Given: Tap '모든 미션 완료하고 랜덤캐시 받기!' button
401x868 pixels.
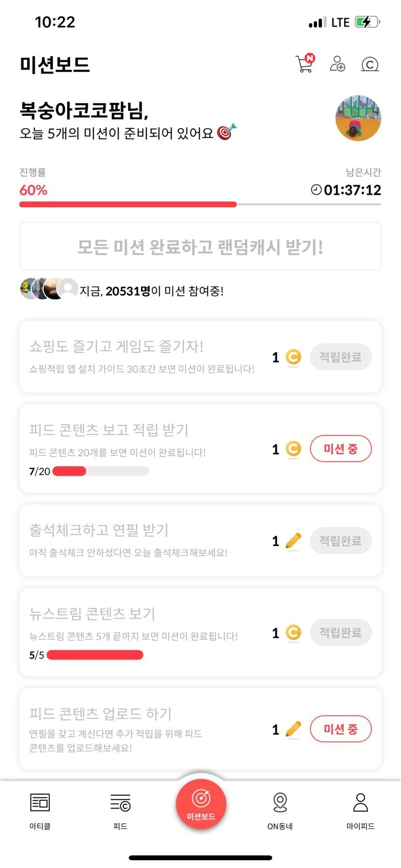Looking at the screenshot, I should [200, 246].
